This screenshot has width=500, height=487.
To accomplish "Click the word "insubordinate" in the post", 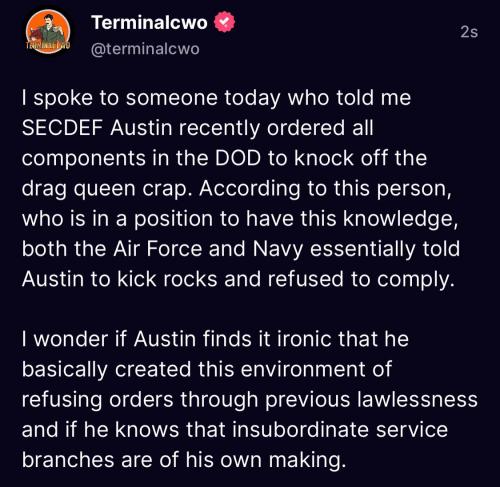I will pyautogui.click(x=300, y=429).
